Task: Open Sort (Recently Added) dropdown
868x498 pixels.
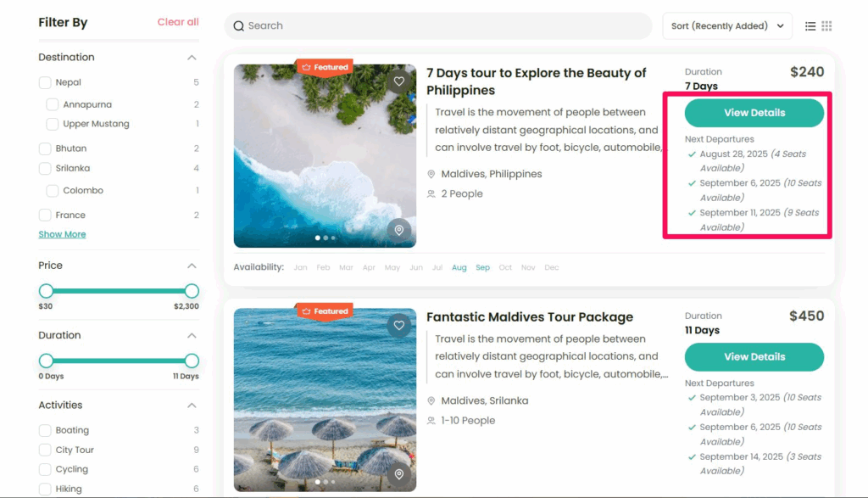Action: [726, 26]
